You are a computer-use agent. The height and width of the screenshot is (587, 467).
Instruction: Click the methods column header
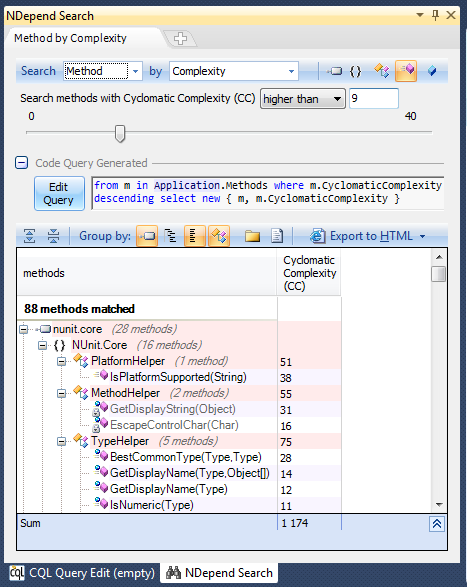pyautogui.click(x=147, y=273)
